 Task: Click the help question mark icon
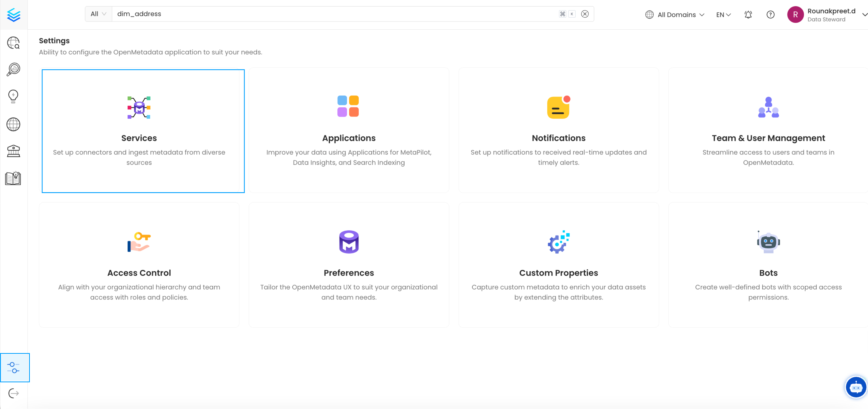[x=770, y=15]
